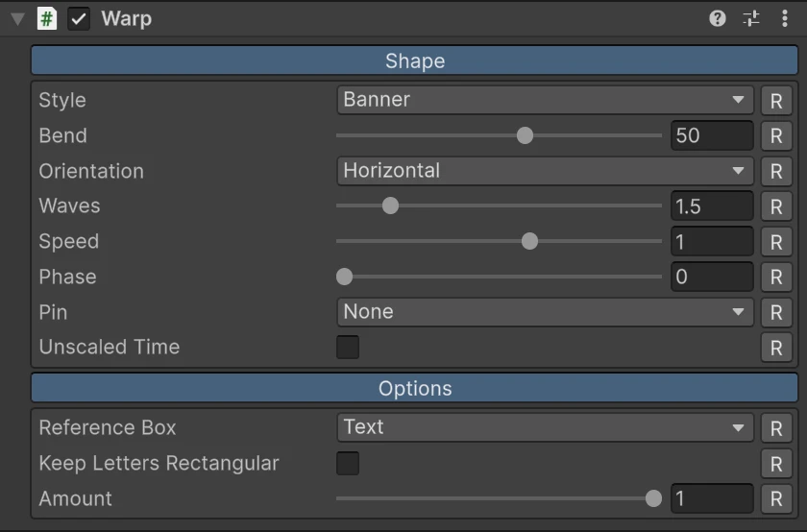
Task: Reset Reference Box with its R button
Action: (x=776, y=428)
